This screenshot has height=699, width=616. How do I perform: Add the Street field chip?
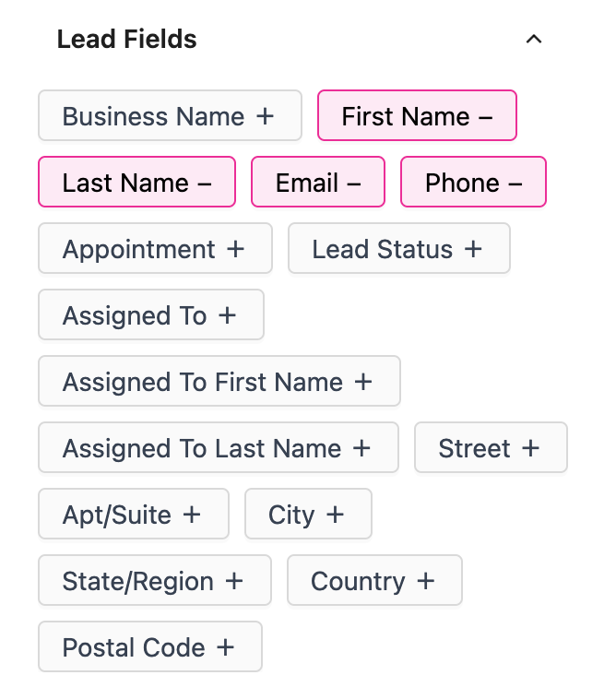[491, 448]
